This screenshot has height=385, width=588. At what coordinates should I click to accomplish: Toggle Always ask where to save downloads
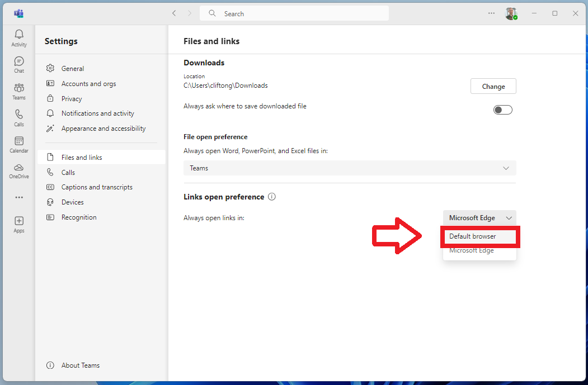point(502,110)
